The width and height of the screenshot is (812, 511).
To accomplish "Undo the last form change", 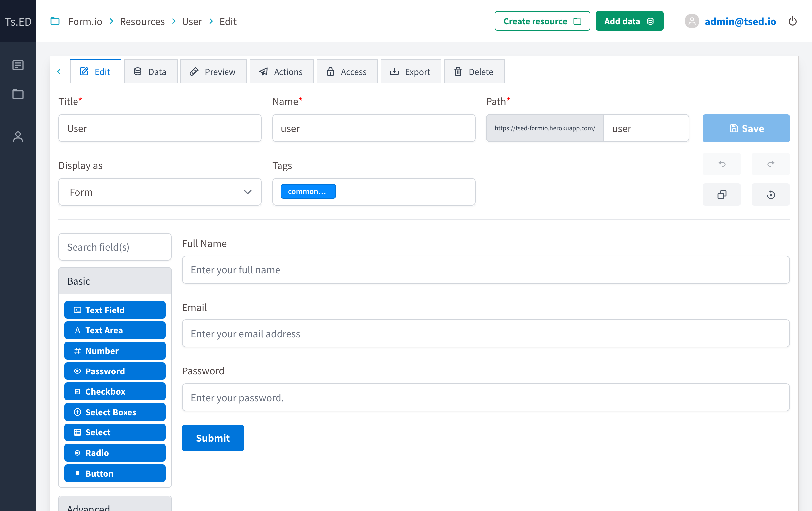I will click(722, 164).
